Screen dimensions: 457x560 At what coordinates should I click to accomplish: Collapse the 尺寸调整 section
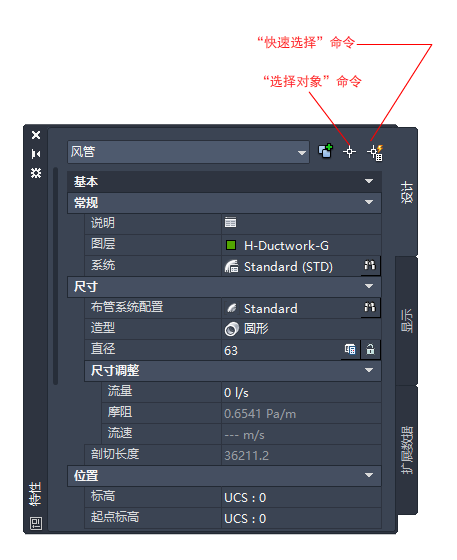pyautogui.click(x=369, y=370)
